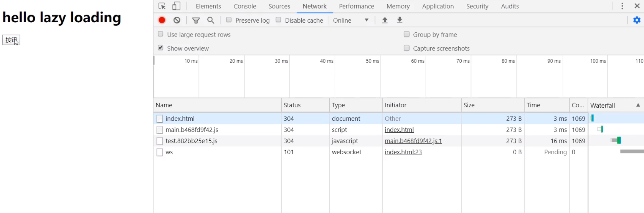
Task: Open the Audits tab
Action: coord(510,6)
